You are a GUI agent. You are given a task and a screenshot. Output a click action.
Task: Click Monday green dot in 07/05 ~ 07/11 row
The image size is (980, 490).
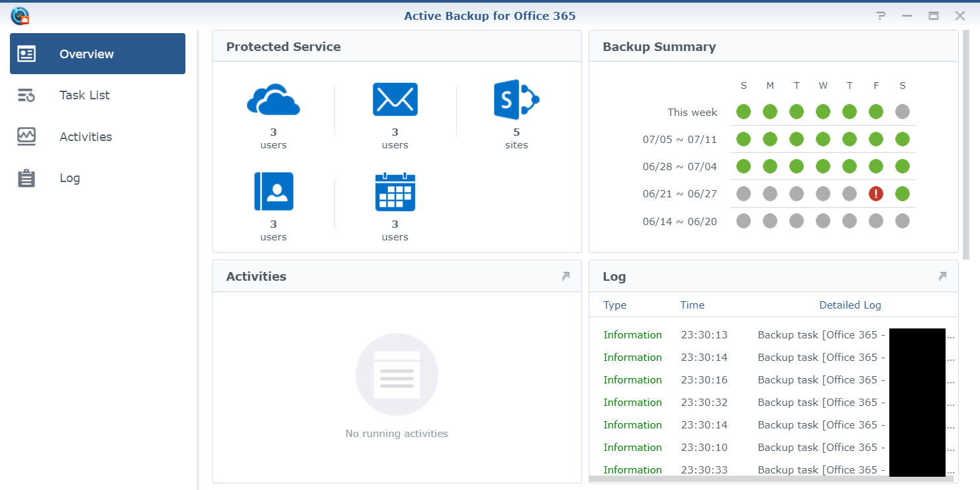[x=770, y=139]
